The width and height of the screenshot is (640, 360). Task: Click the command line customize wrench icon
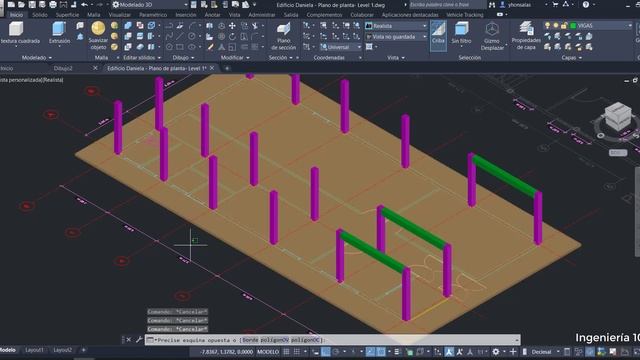(139, 340)
